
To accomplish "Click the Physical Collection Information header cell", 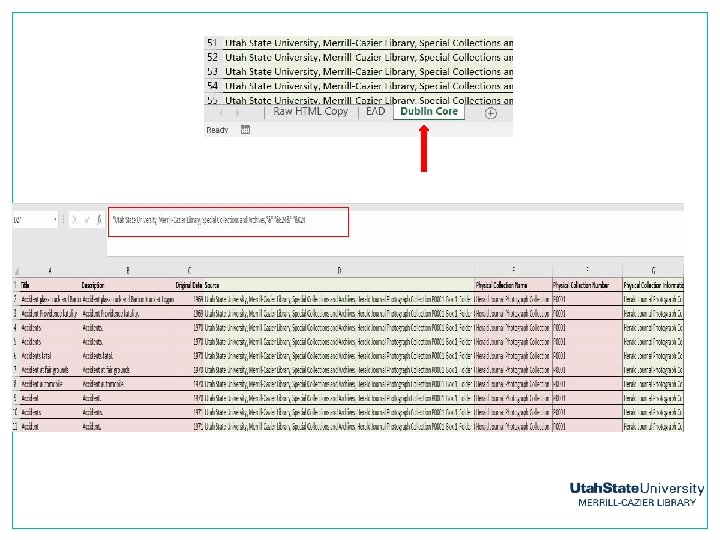I will click(x=653, y=285).
